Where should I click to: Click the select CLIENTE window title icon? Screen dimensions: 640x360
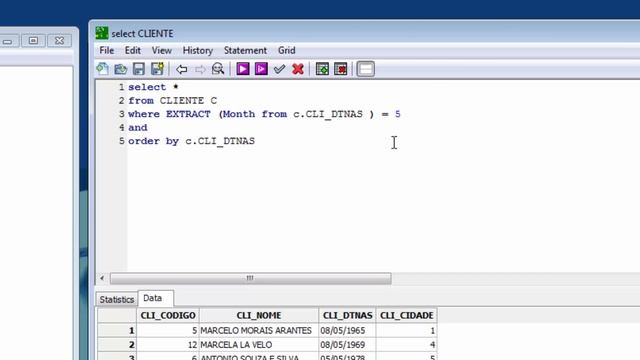pyautogui.click(x=102, y=33)
